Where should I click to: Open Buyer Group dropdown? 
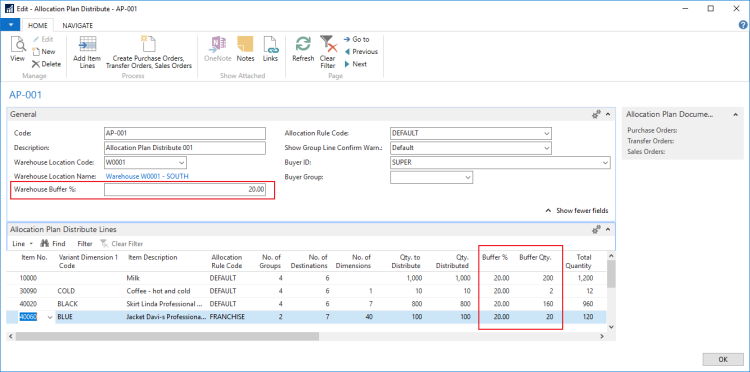(x=468, y=177)
